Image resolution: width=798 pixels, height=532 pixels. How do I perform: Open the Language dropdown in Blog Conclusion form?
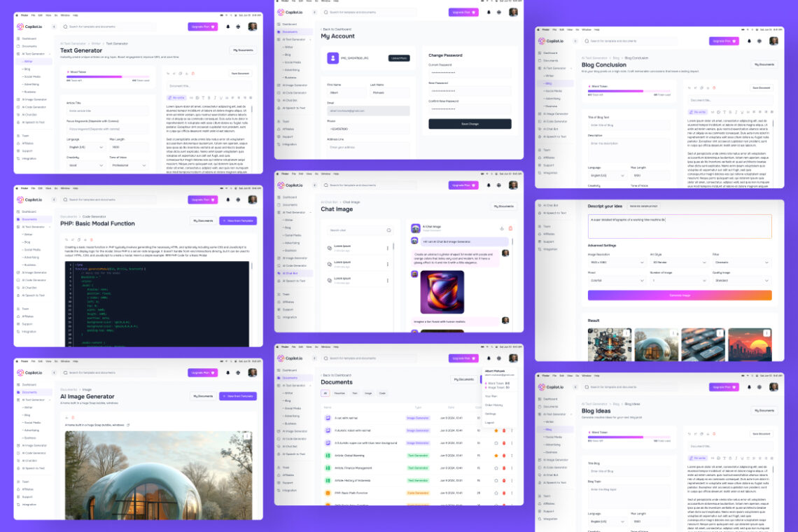point(607,176)
